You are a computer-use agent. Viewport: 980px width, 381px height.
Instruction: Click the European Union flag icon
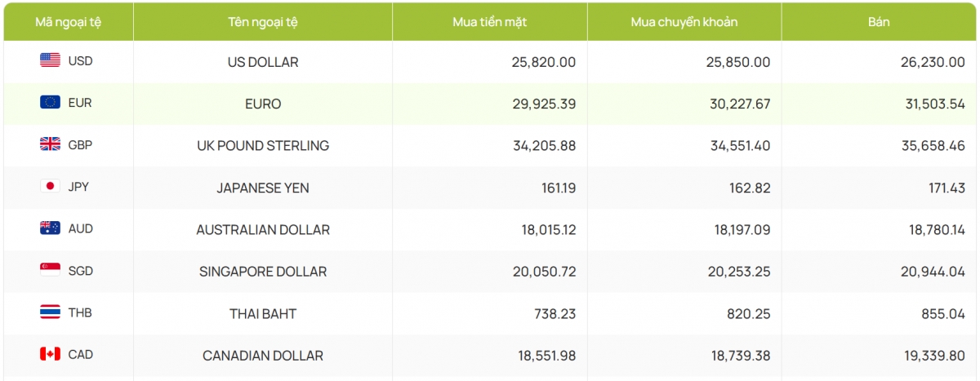(50, 102)
